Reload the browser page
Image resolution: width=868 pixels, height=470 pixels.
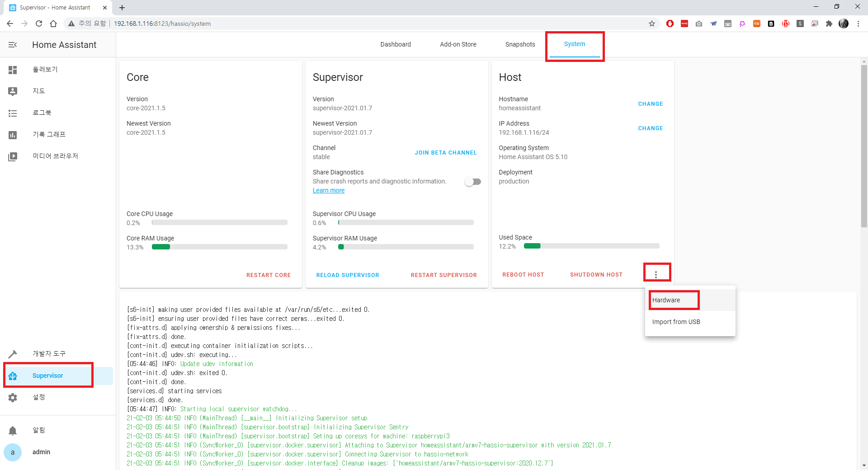click(x=39, y=23)
